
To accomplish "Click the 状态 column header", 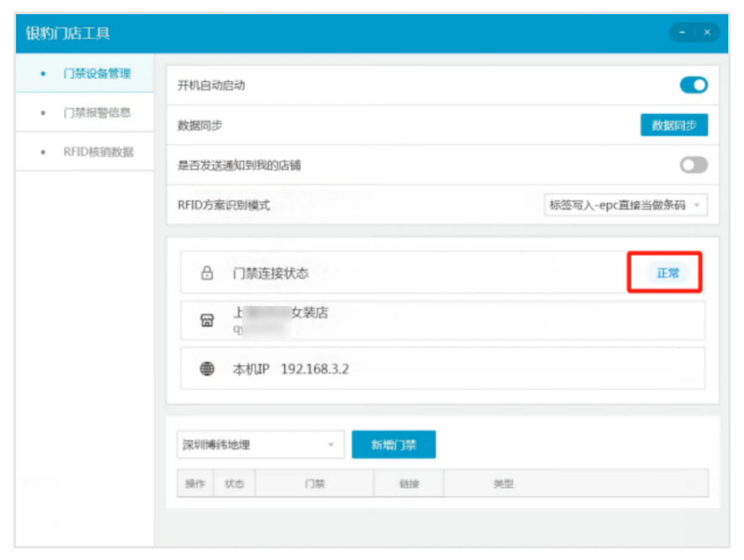I will tap(234, 483).
